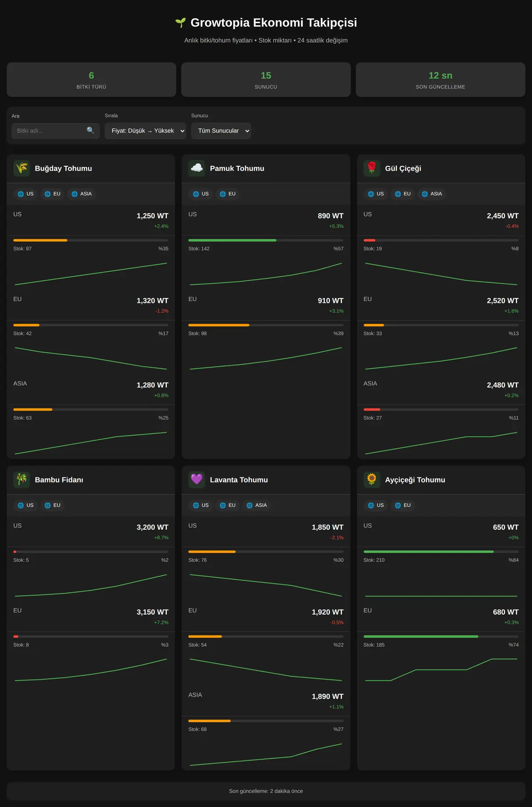Screen dimensions: 532x807
Task: Click the wheat icon on Buğday Tohumu card
Action: pyautogui.click(x=22, y=168)
